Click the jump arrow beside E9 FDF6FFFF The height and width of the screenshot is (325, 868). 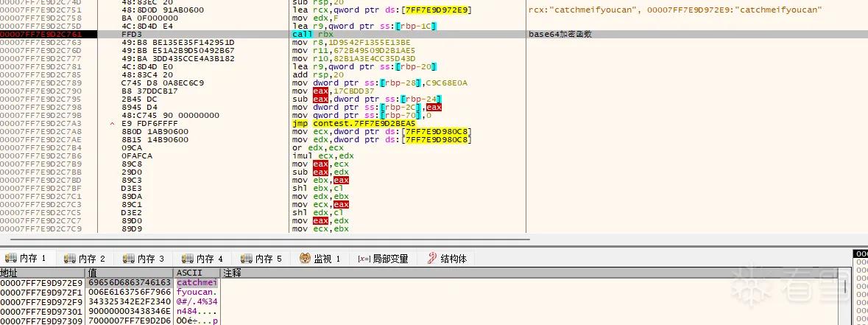[113, 124]
